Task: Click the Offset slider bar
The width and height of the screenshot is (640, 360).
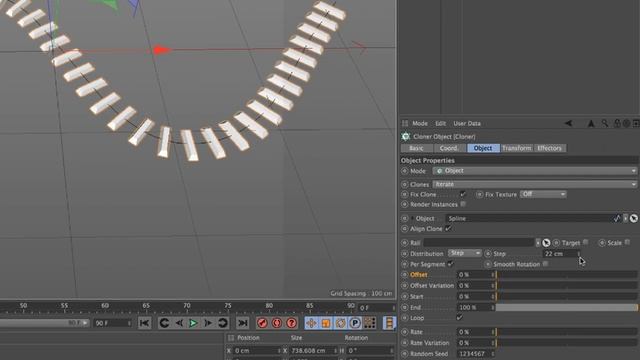Action: 567,275
